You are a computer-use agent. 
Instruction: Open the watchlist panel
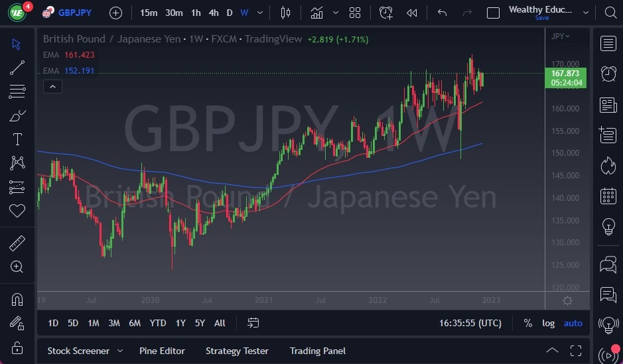pyautogui.click(x=608, y=44)
